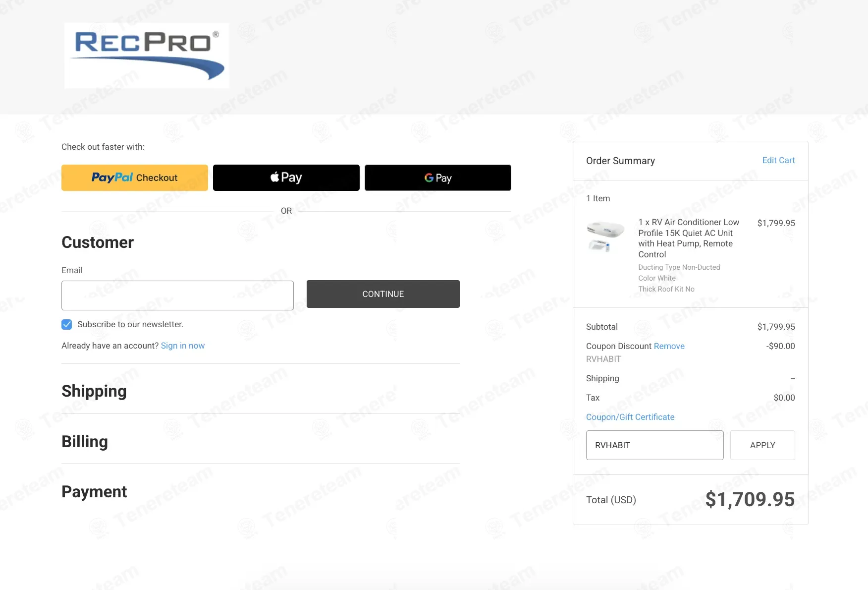
Task: Expand the Payment section
Action: 94,492
